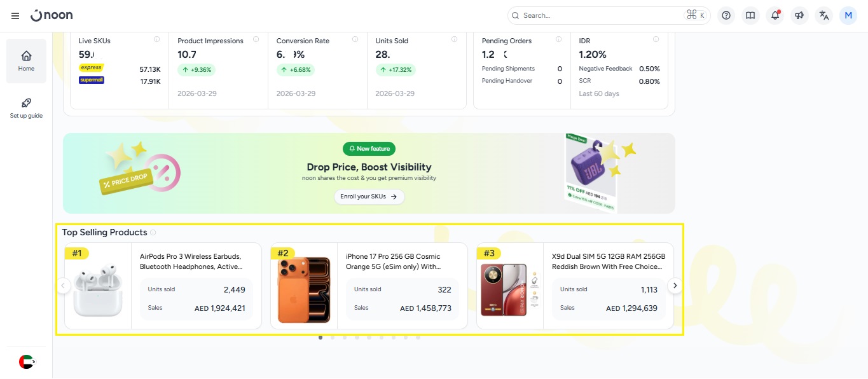Show previous top selling products
Screen dimensions: 868x379
[63, 286]
